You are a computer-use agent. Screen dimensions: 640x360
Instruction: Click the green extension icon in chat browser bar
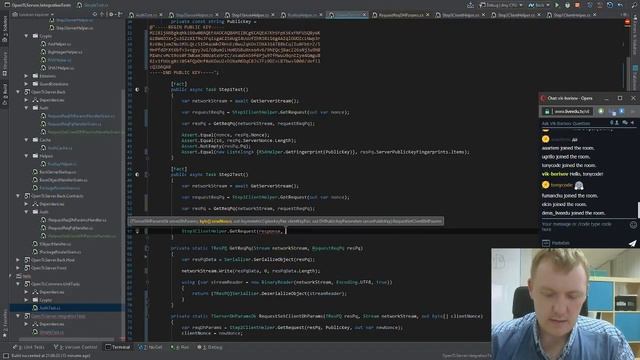coord(601,111)
